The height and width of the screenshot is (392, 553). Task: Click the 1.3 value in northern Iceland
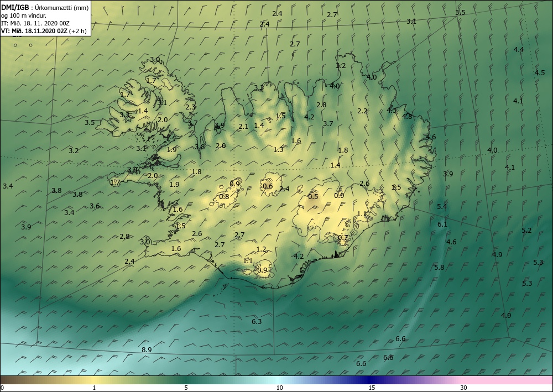click(x=278, y=149)
